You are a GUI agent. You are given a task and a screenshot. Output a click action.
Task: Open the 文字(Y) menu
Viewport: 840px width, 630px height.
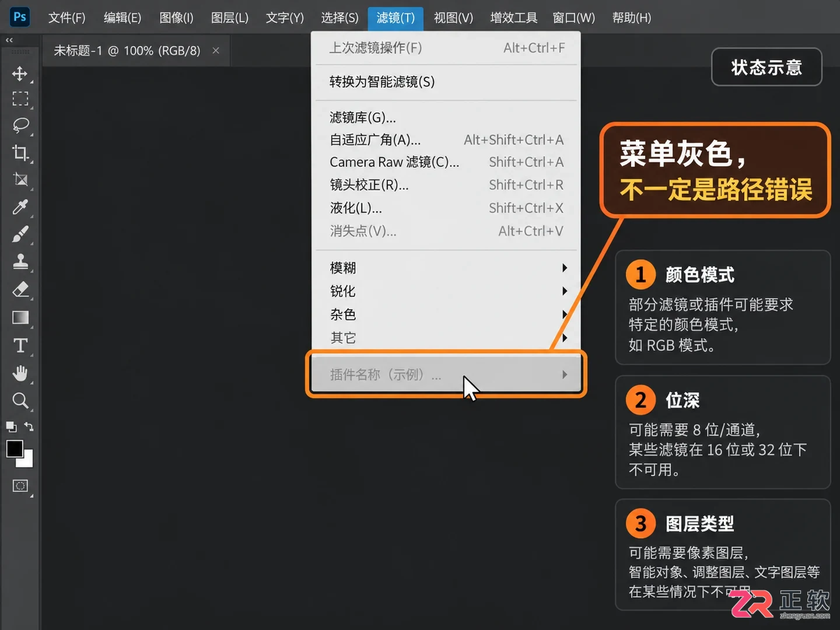[285, 17]
